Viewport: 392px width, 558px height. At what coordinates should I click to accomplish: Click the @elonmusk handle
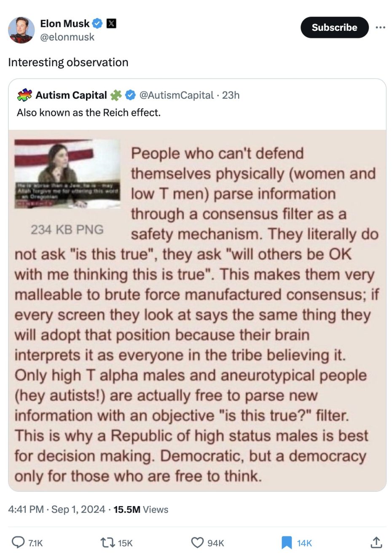pyautogui.click(x=67, y=37)
